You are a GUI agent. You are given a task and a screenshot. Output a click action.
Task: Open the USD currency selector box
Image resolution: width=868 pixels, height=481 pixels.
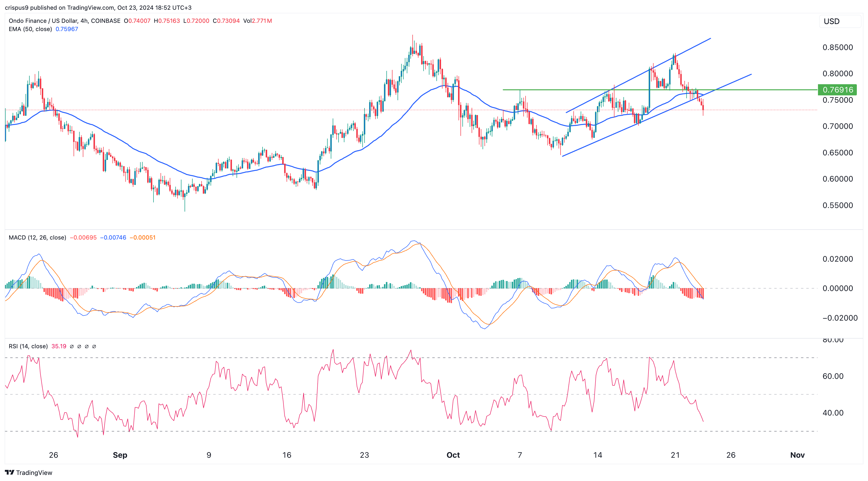click(840, 21)
